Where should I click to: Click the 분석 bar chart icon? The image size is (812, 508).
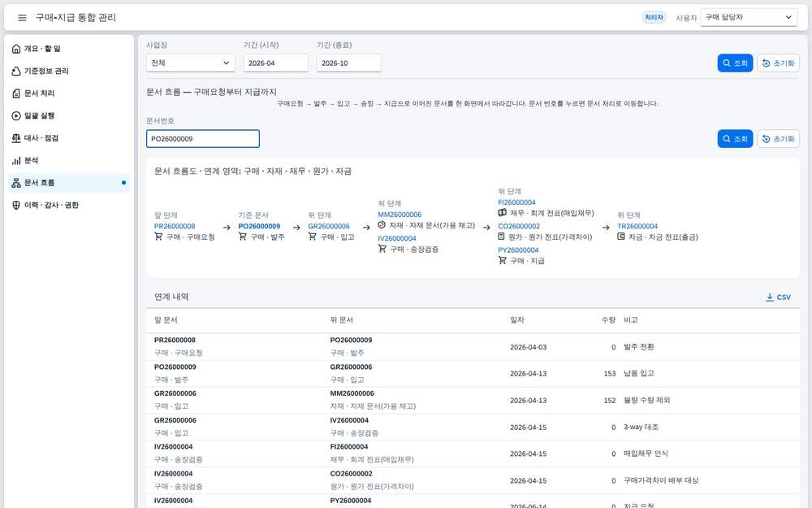(x=16, y=161)
